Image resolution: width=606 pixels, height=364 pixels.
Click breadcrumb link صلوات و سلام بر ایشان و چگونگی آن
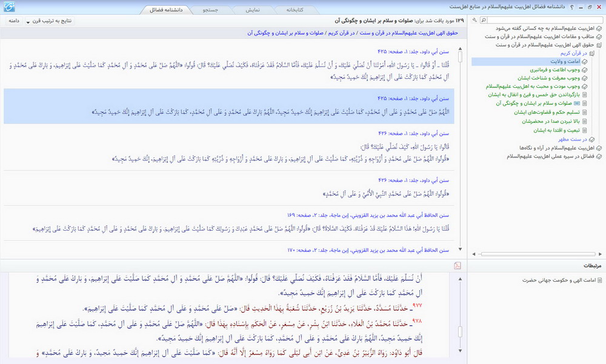pos(285,33)
